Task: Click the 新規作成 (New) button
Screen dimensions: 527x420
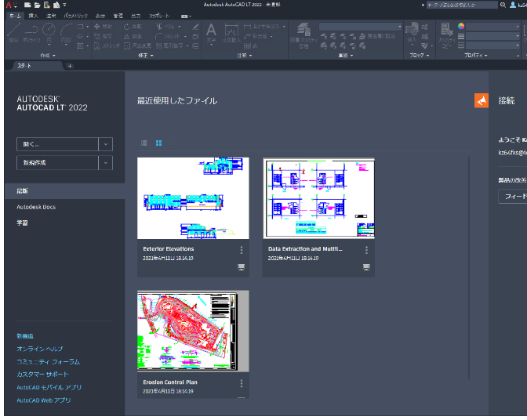Action: [x=57, y=163]
